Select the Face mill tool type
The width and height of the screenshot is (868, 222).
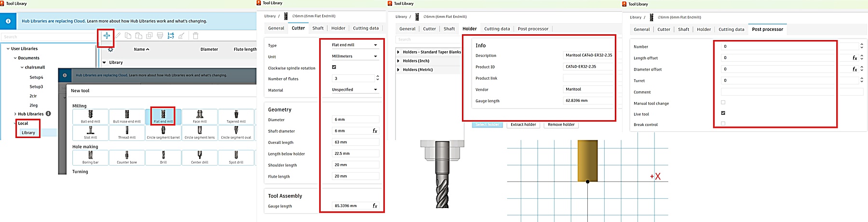click(200, 117)
